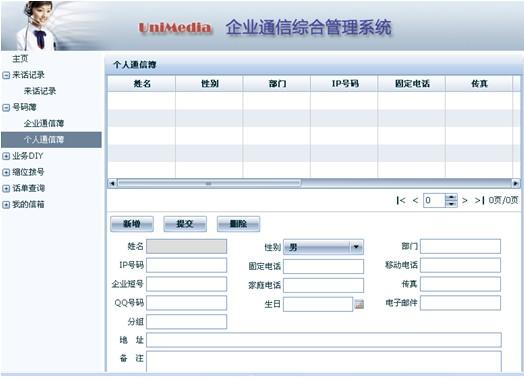Screen dimensions: 524x379
Task: Focus the 电子邮件 input field
Action: point(460,303)
